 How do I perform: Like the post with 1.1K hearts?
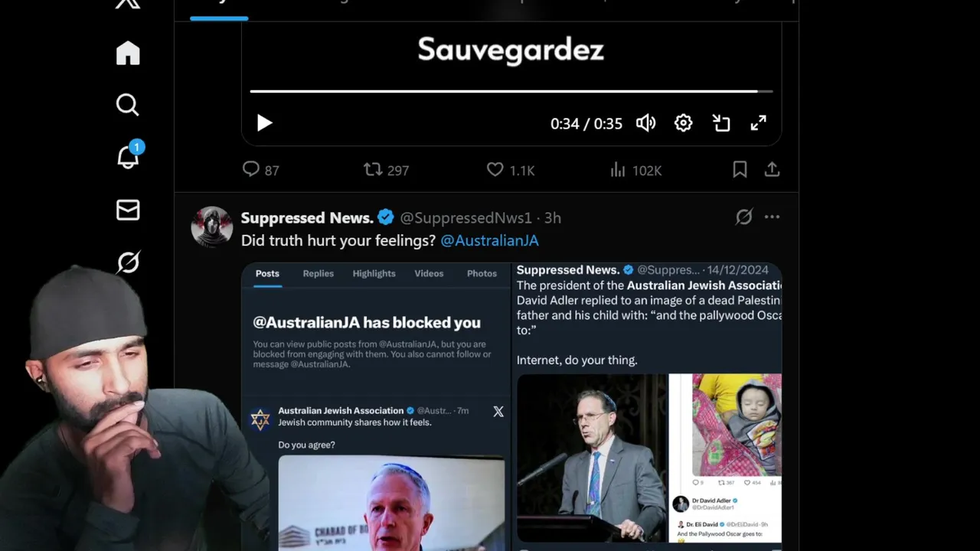click(510, 170)
